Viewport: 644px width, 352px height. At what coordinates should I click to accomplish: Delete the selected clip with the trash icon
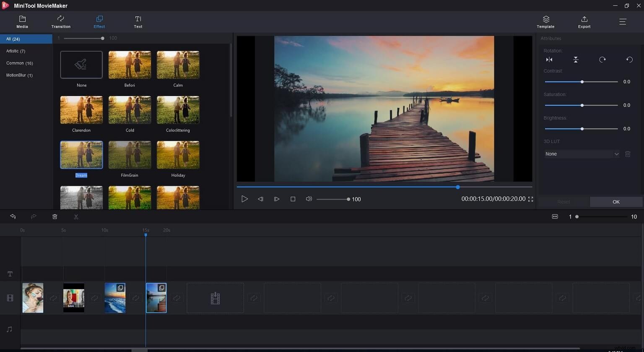point(55,216)
